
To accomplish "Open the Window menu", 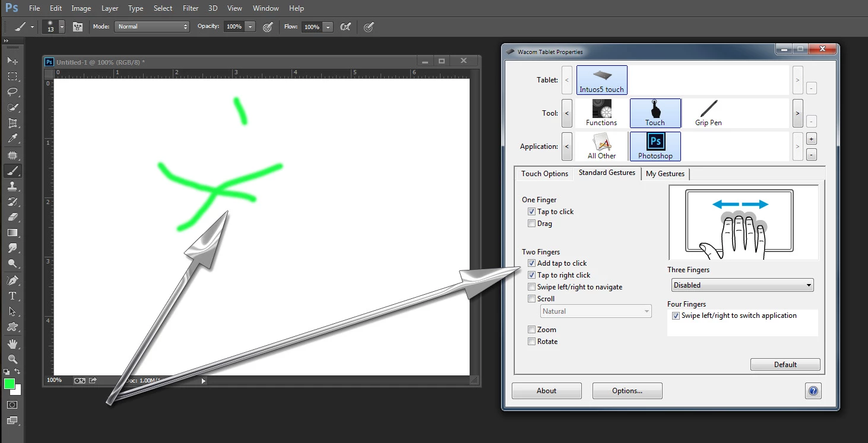I will click(x=266, y=8).
